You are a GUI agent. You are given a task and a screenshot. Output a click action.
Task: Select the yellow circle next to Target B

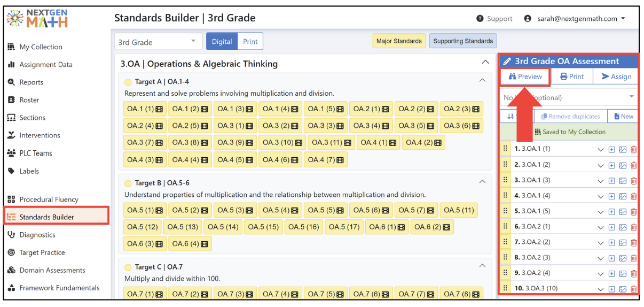tap(128, 183)
